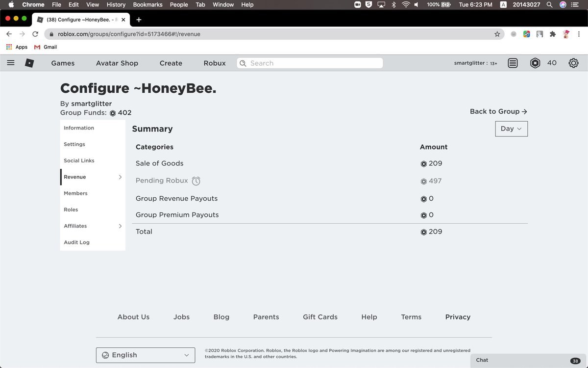The height and width of the screenshot is (368, 588).
Task: Select the Settings sidebar tab
Action: [x=74, y=144]
